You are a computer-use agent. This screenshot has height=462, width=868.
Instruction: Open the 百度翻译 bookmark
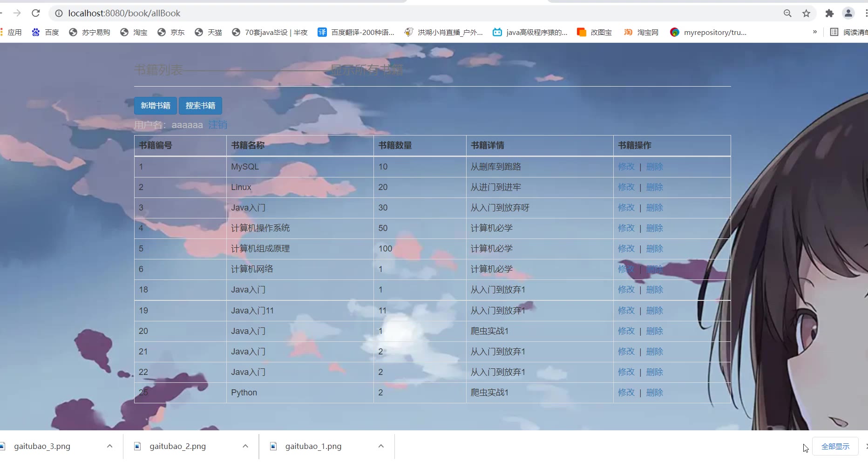[356, 32]
